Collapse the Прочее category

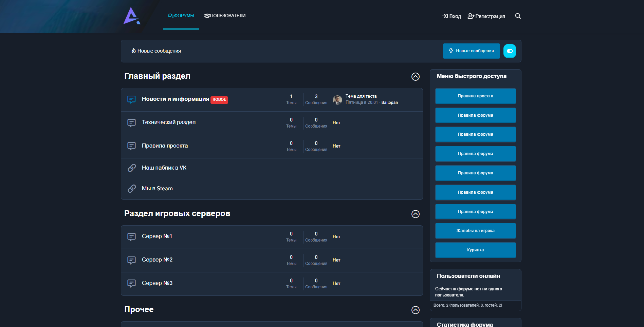pyautogui.click(x=415, y=310)
